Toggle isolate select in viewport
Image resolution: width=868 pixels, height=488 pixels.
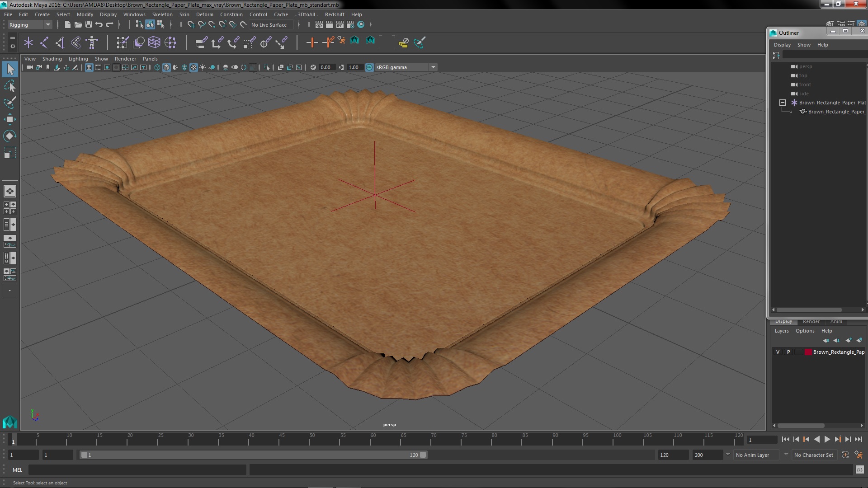point(267,67)
